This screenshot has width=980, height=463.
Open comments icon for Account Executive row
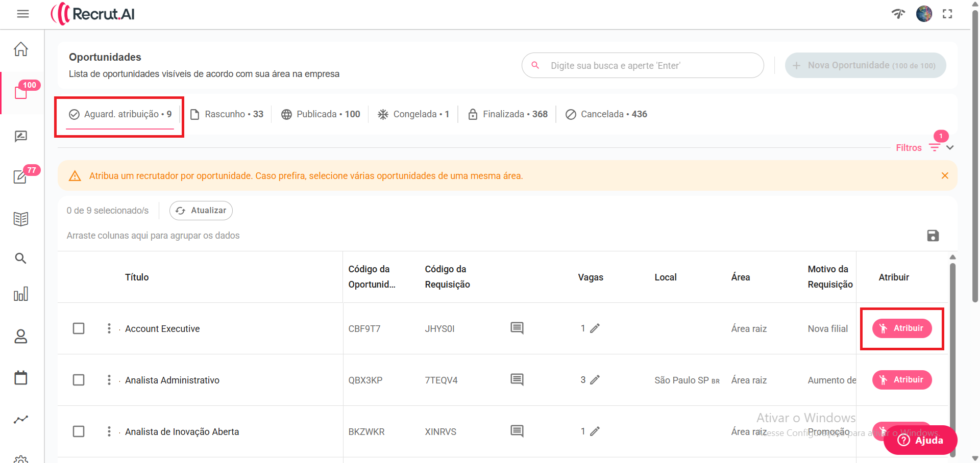point(517,328)
